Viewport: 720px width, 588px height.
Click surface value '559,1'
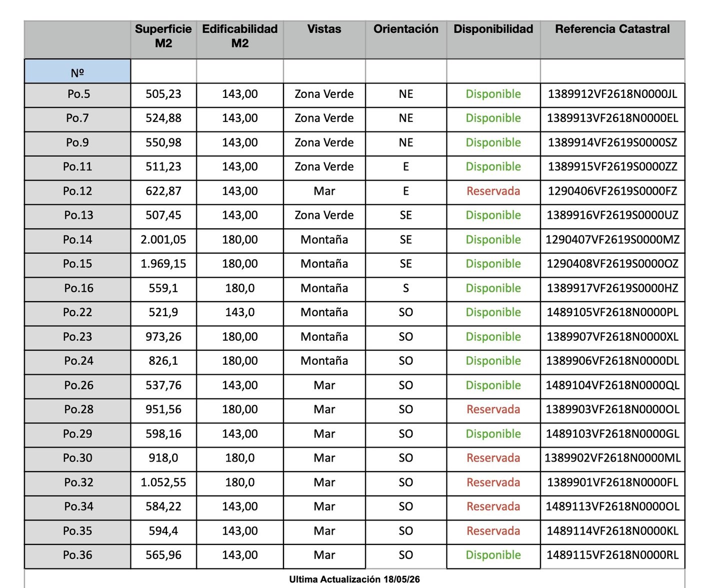coord(163,288)
